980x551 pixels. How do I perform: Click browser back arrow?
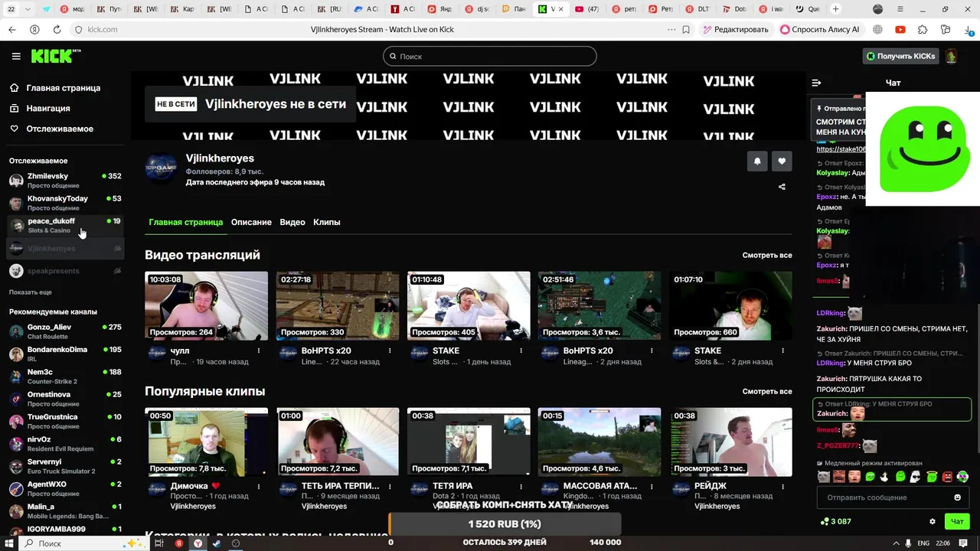pyautogui.click(x=12, y=29)
